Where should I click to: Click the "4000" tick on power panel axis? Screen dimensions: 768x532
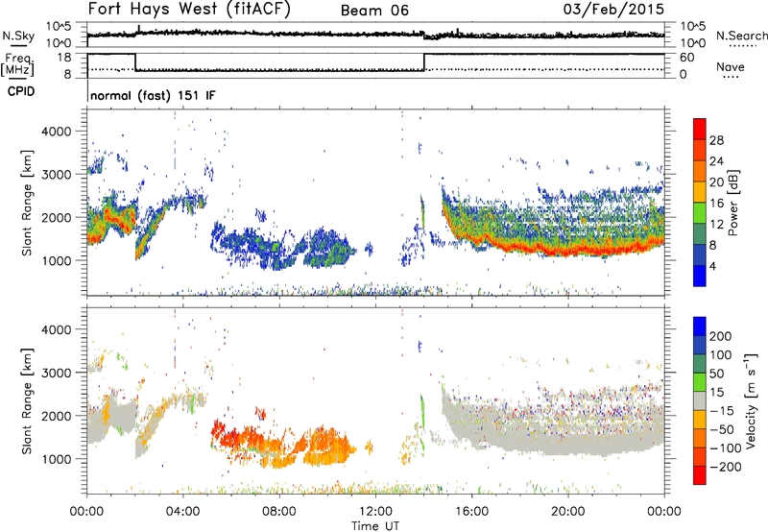[x=57, y=132]
